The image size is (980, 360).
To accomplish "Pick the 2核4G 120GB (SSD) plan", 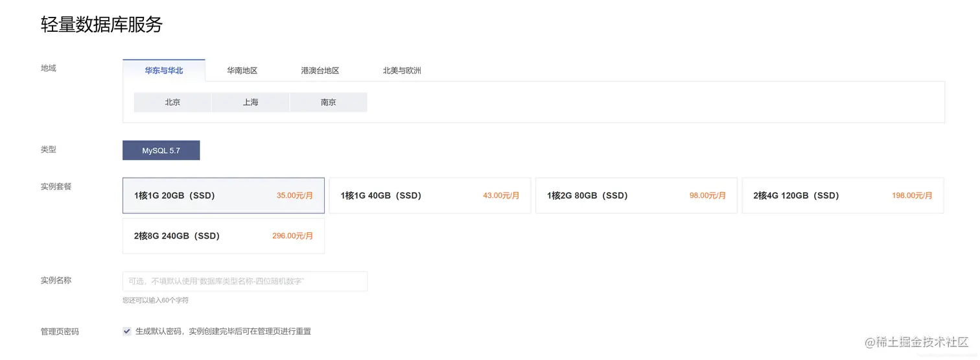I will pos(843,195).
